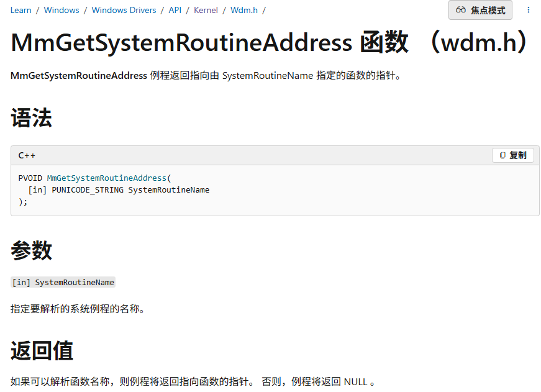Image resolution: width=541 pixels, height=392 pixels.
Task: Open the vertical three-dot more options menu
Action: pyautogui.click(x=529, y=10)
